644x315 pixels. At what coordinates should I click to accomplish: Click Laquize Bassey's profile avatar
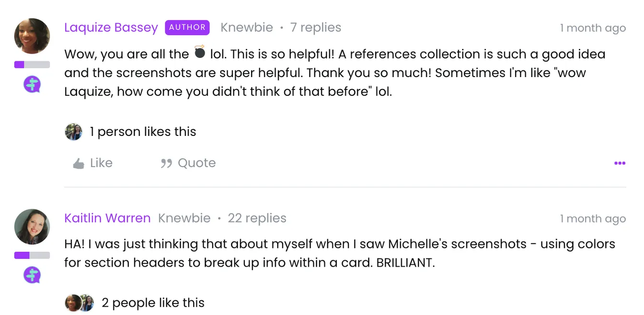click(32, 36)
